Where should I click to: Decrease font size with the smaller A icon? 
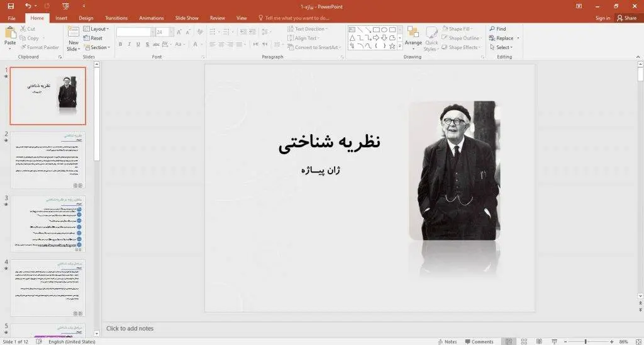pyautogui.click(x=188, y=32)
